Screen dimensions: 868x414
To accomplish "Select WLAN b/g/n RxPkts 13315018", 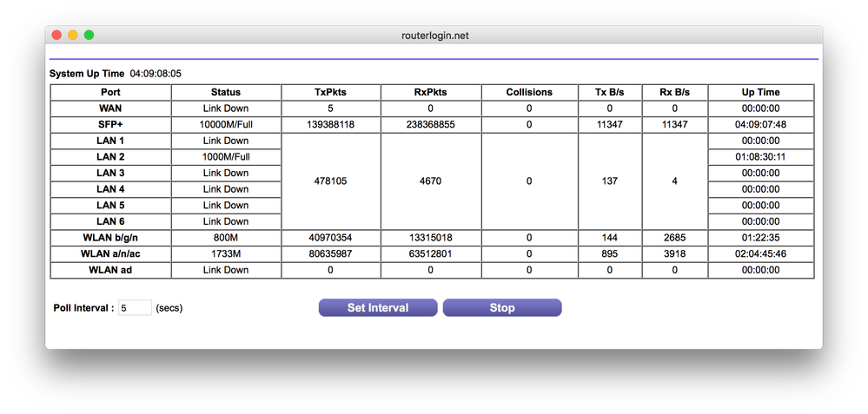I will (x=431, y=238).
